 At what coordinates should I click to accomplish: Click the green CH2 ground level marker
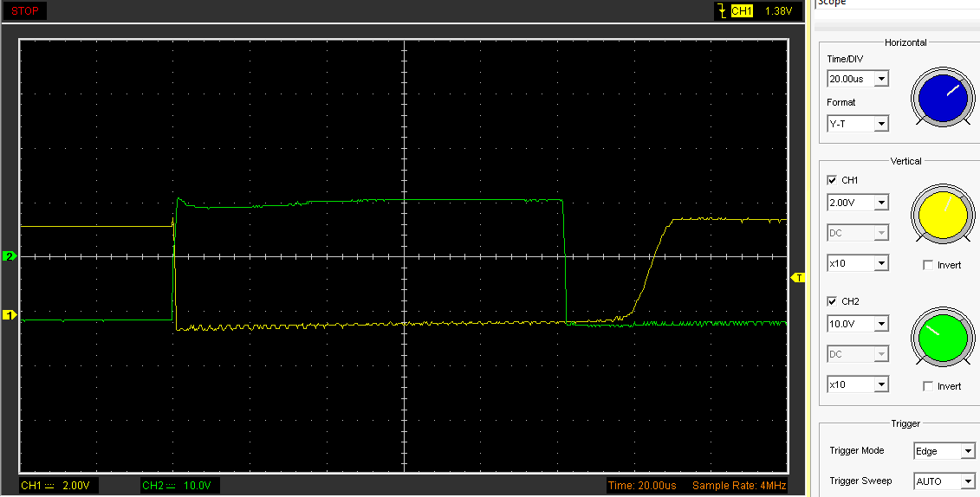[10, 256]
